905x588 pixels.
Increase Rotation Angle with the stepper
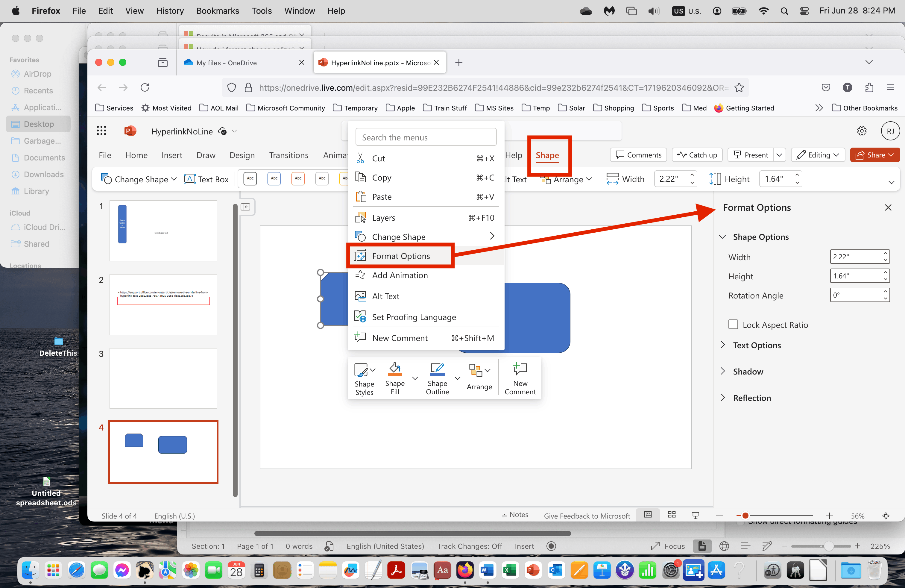885,292
